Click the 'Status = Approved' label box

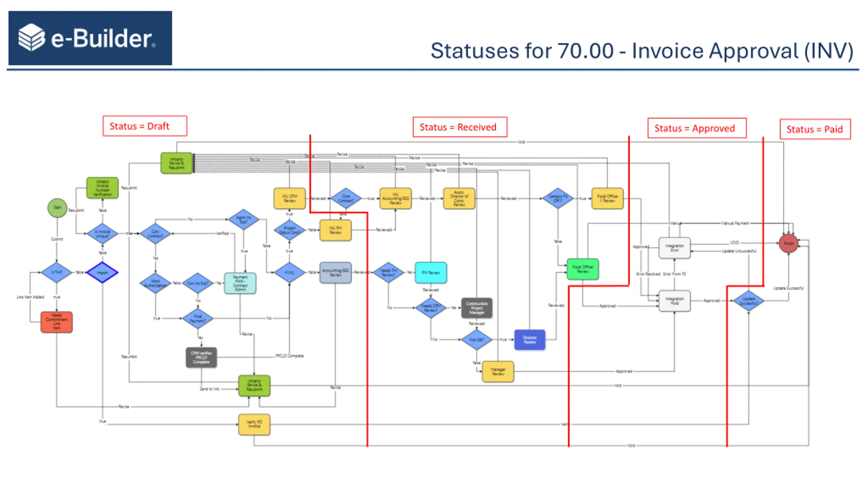click(697, 128)
